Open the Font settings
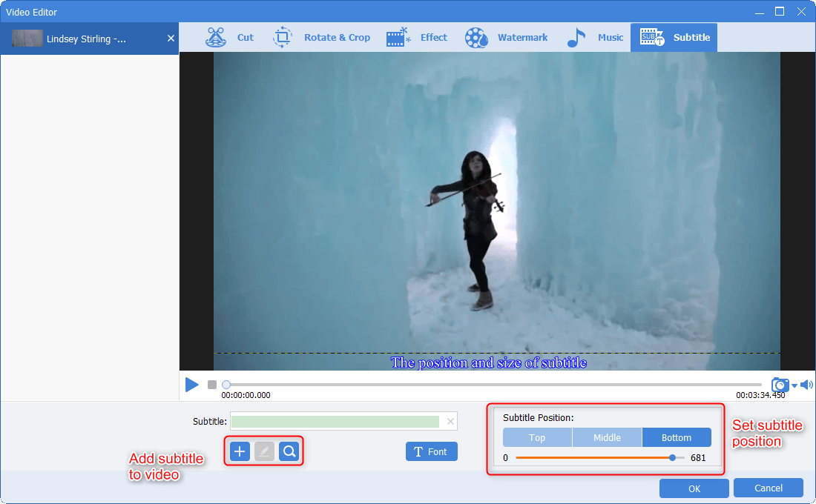Screen dimensions: 816x504 (432, 451)
